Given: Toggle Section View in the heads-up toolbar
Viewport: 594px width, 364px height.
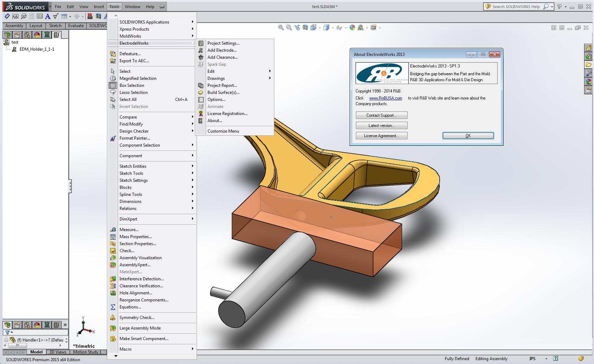Looking at the screenshot, I should [305, 27].
